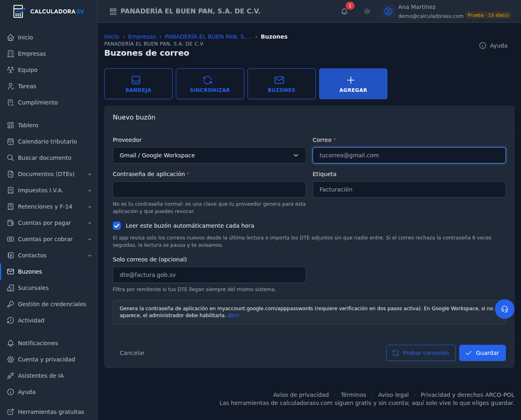Viewport: 521px width, 420px height.
Task: Select the Sincronizar tab
Action: pyautogui.click(x=210, y=84)
